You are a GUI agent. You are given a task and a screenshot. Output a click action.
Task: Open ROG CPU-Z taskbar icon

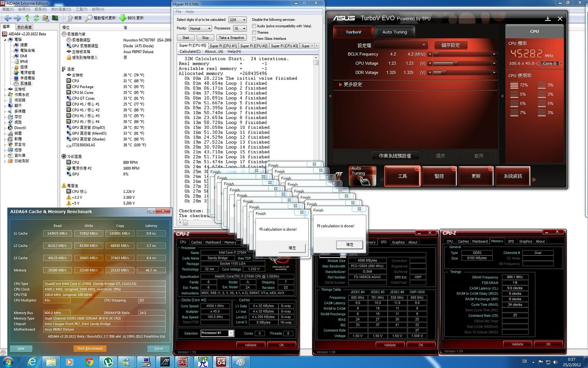pyautogui.click(x=183, y=362)
